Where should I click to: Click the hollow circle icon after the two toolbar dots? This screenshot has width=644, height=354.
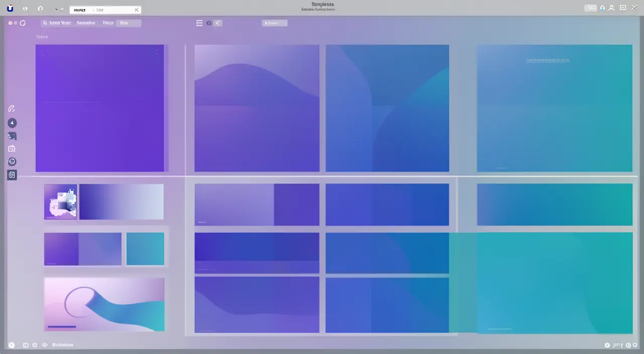[x=23, y=23]
